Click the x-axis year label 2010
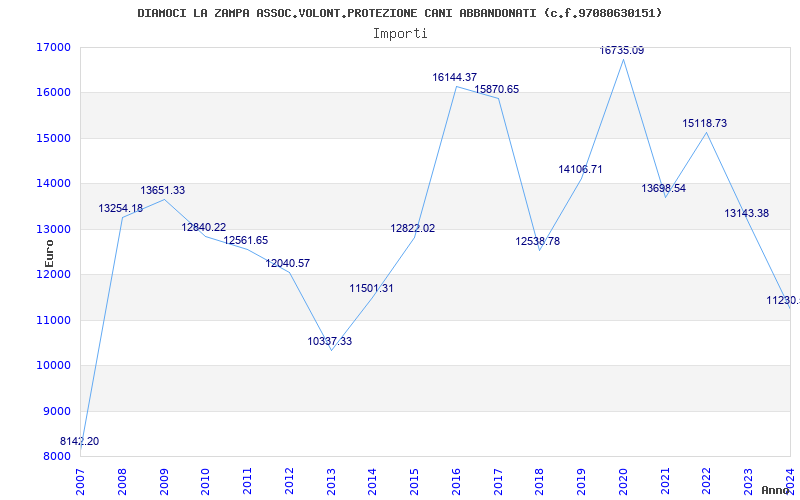 pos(206,481)
